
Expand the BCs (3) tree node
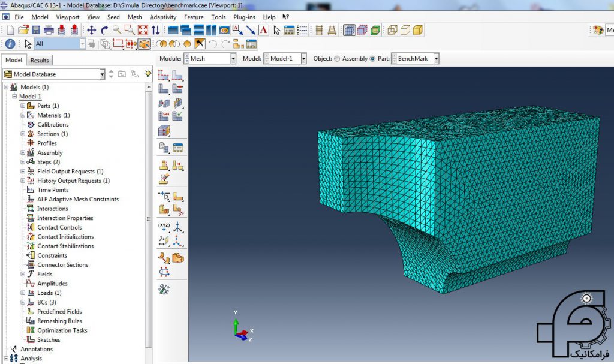coord(23,302)
